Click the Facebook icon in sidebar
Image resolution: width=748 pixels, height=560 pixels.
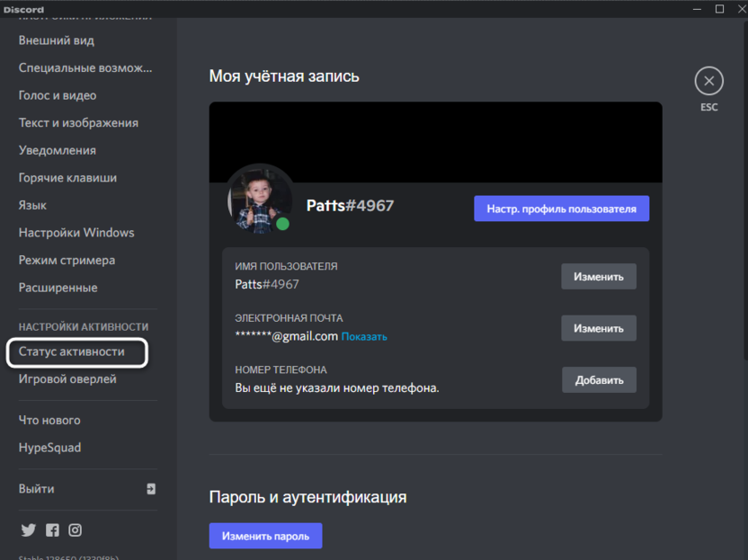[x=52, y=530]
